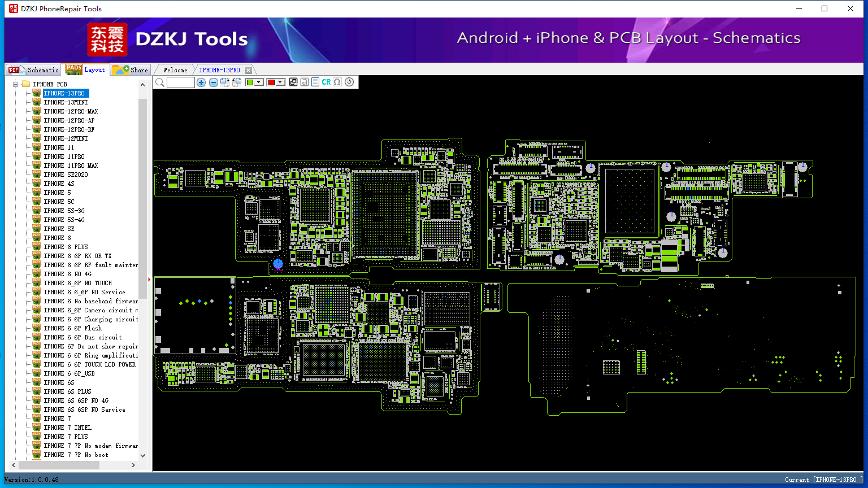Select the IPHONE-13PRO document tab
The height and width of the screenshot is (488, 868).
[219, 70]
